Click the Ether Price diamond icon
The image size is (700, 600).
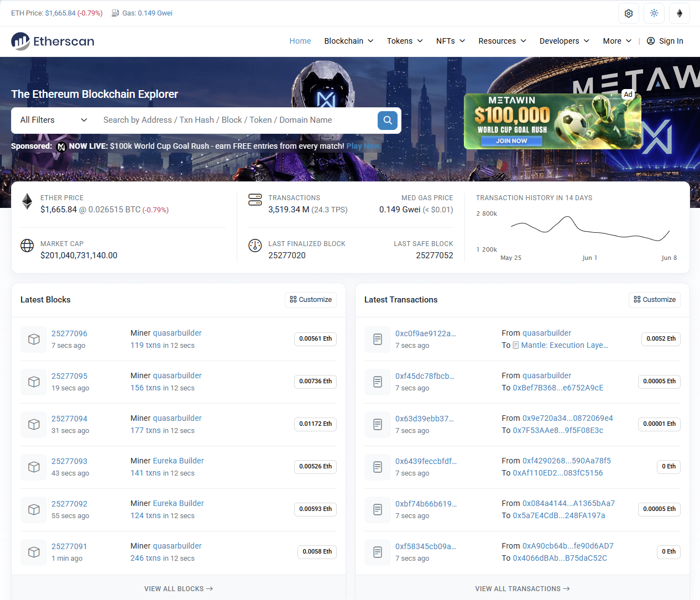[27, 201]
